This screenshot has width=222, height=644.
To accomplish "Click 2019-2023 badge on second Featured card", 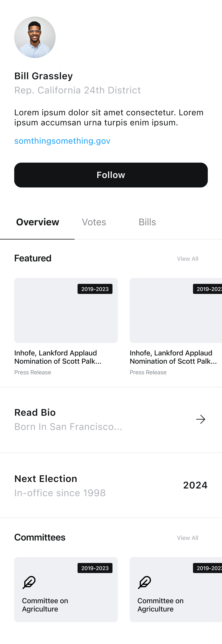I will (207, 289).
